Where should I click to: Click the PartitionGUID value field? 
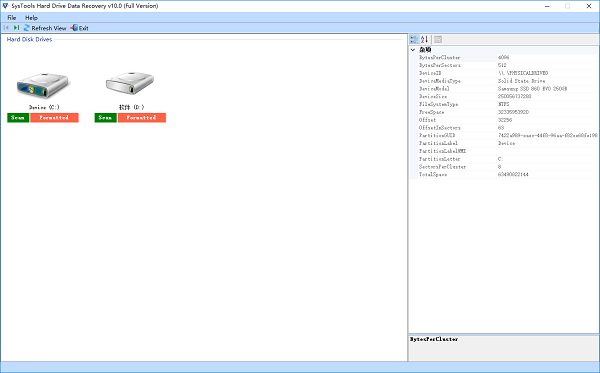(x=548, y=135)
